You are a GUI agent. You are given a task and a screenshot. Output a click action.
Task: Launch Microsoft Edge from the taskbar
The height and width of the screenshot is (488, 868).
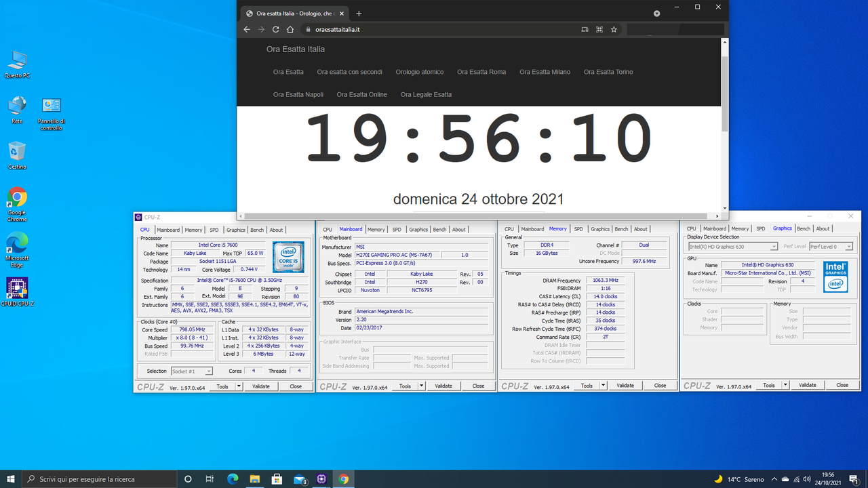pos(233,479)
